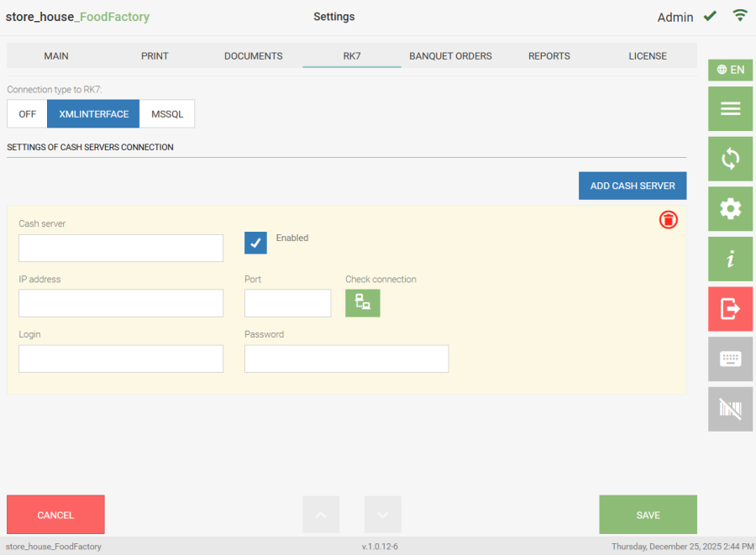Click into the IP address field
The width and height of the screenshot is (756, 555).
point(121,303)
